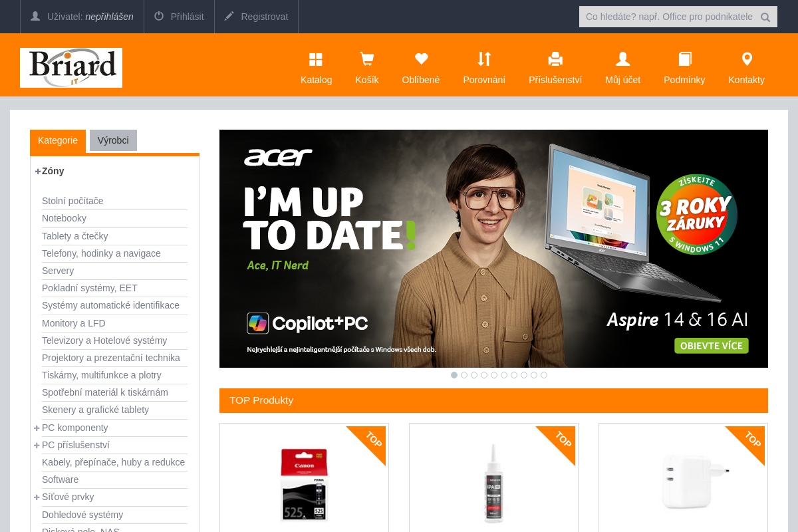Expand the Síťové prvky category

coord(37,497)
